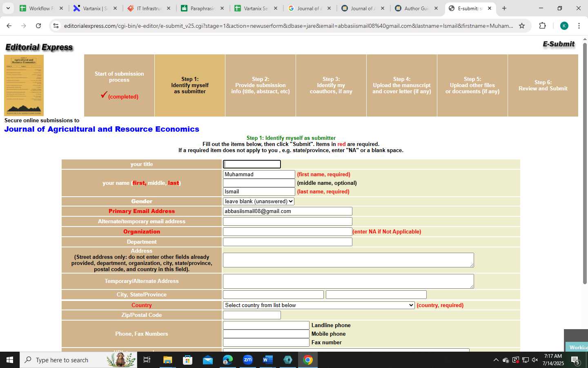Click the Mobile phone field
The width and height of the screenshot is (588, 368).
[266, 334]
